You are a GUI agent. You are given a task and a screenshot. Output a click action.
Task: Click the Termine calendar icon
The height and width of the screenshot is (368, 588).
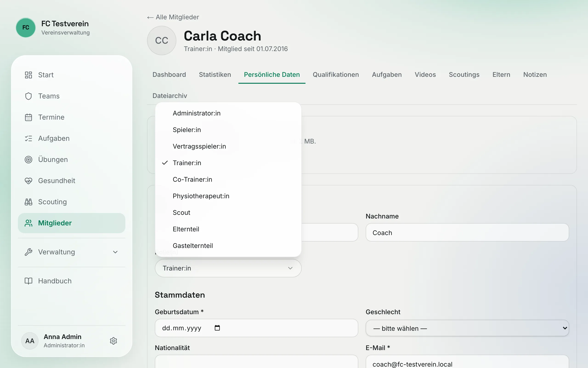(x=28, y=117)
